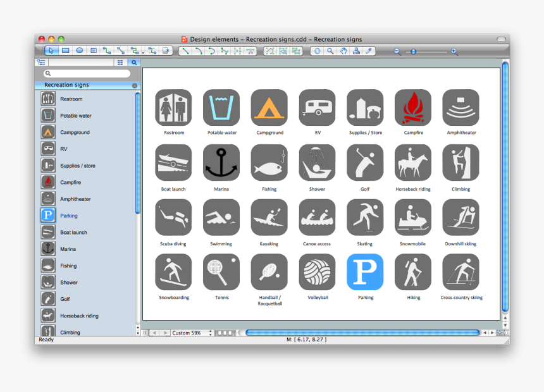
Task: Enable library search mode
Action: [x=134, y=64]
